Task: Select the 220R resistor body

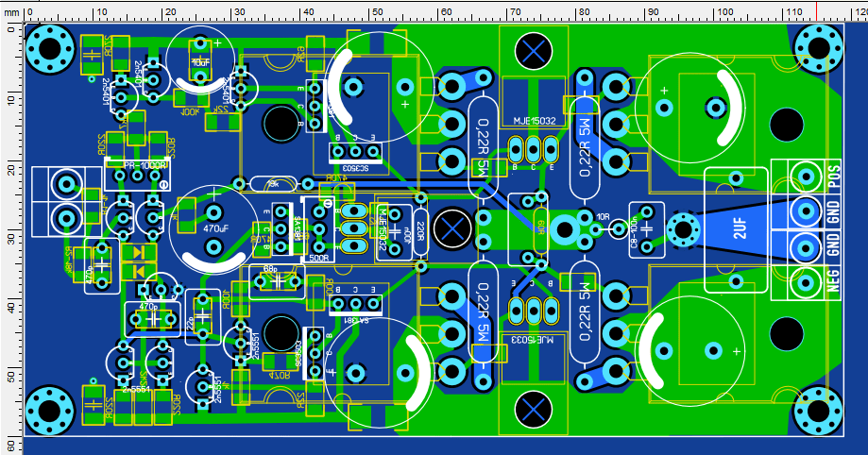Action: pos(420,231)
